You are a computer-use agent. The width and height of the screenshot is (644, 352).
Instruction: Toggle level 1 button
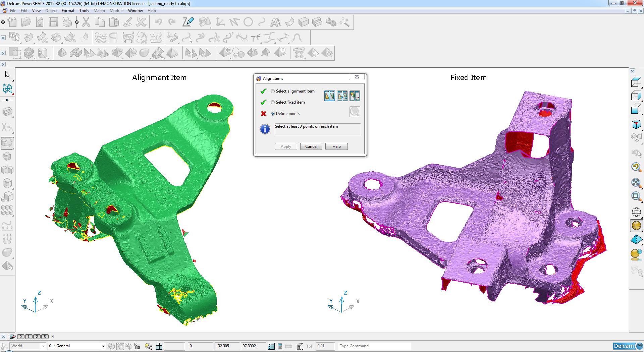click(29, 337)
